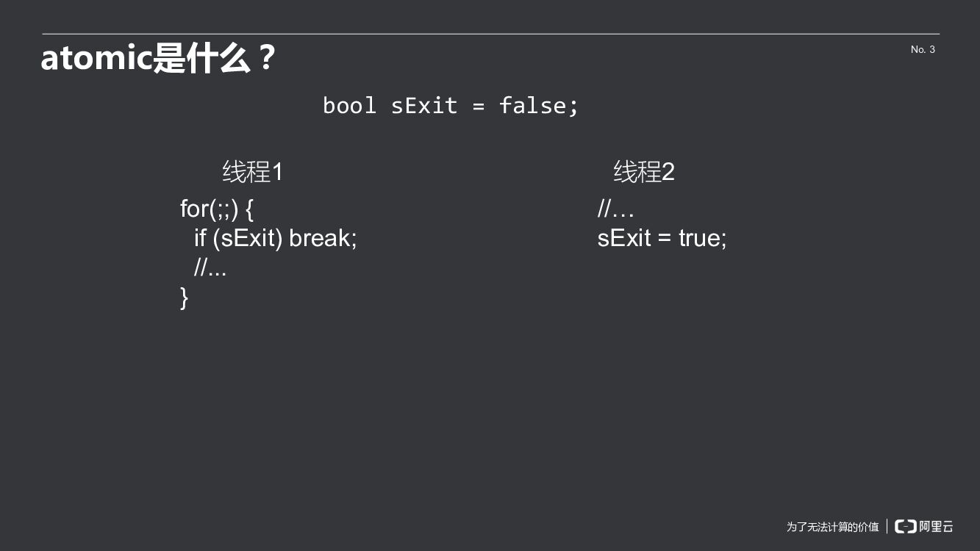Click the "break;" keyword in thread 1
This screenshot has width=980, height=551.
pos(323,238)
